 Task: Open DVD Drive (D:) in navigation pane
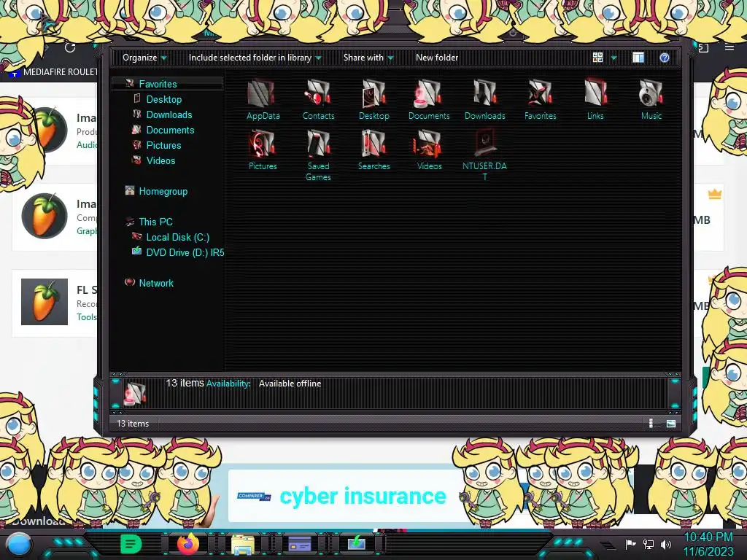pos(185,252)
